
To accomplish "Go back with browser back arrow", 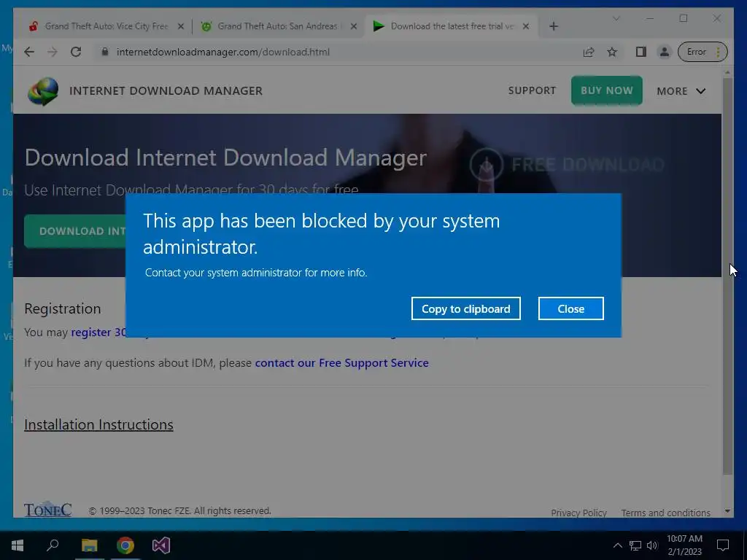I will tap(29, 52).
